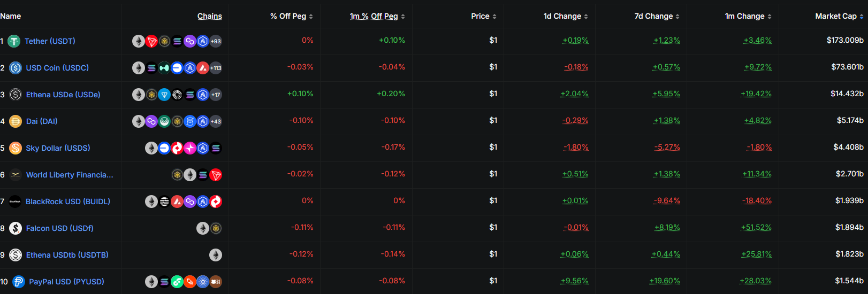Expand the +93 more chains for Tether
The width and height of the screenshot is (868, 294).
[216, 41]
